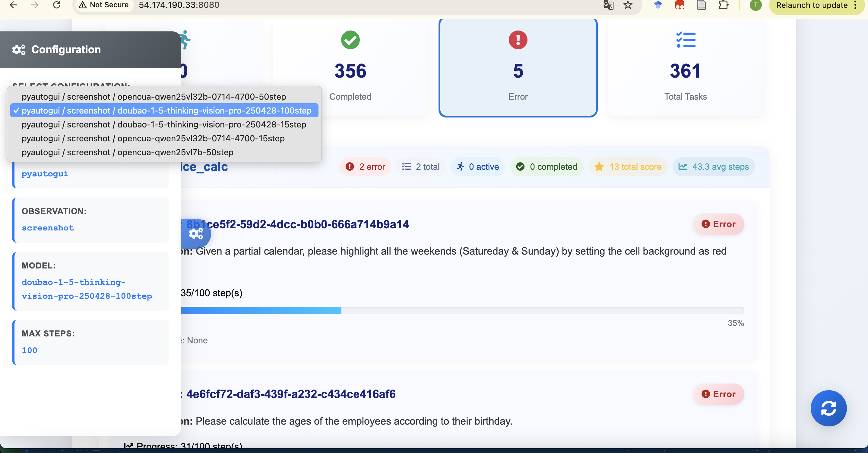The image size is (868, 453).
Task: Choose doubao-1-5-thinking-vision-pro-250428-15step option
Action: [x=164, y=124]
